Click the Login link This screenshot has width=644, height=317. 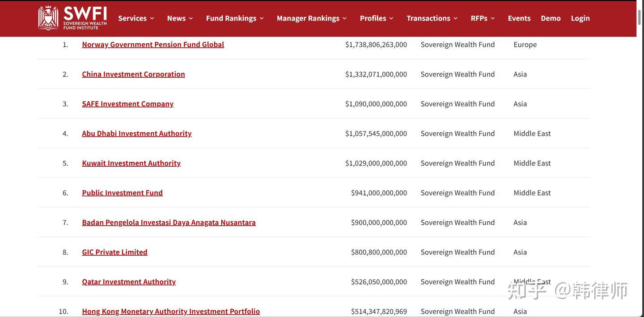click(x=580, y=18)
